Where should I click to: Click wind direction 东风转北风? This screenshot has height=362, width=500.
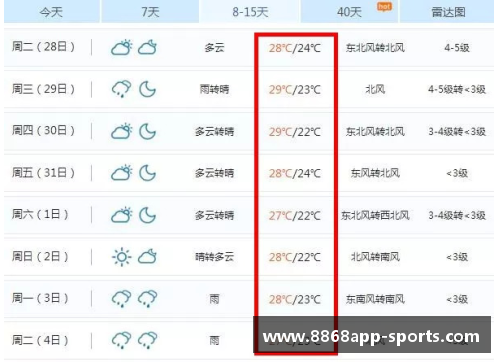pyautogui.click(x=375, y=173)
